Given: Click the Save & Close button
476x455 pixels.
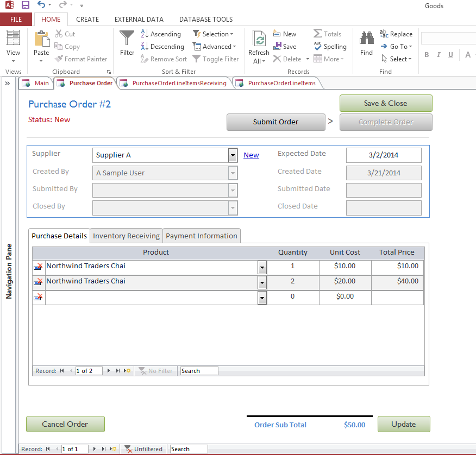Looking at the screenshot, I should tap(386, 103).
